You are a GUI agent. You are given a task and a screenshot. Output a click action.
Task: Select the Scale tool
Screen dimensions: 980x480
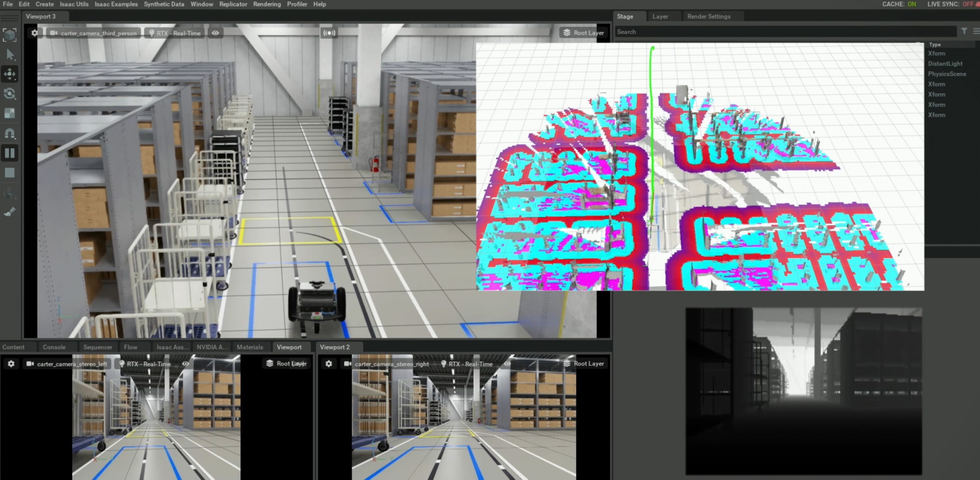[x=10, y=113]
